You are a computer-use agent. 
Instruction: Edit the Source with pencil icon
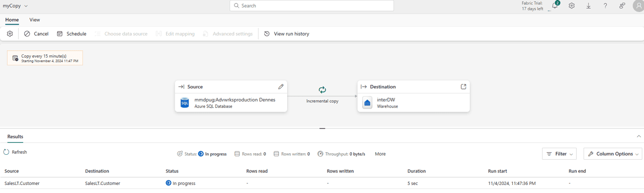tap(281, 86)
